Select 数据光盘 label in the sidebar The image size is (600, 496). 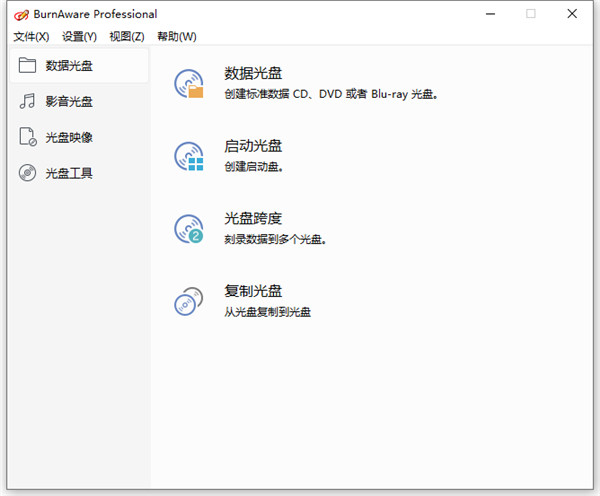[x=69, y=65]
